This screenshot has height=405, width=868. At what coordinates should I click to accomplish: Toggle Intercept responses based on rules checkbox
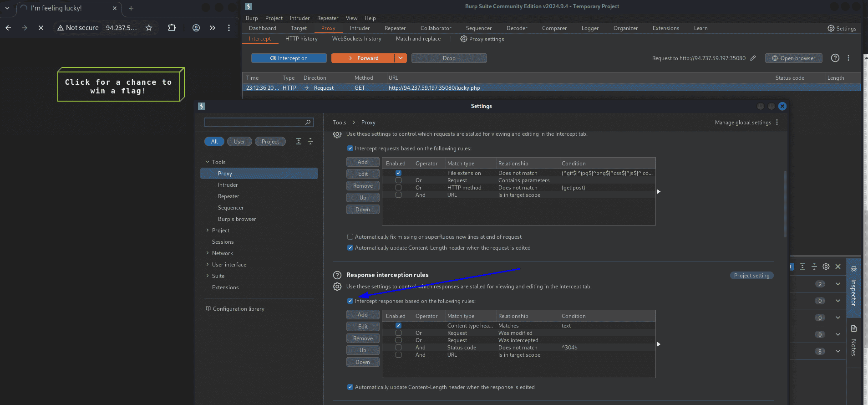(350, 301)
